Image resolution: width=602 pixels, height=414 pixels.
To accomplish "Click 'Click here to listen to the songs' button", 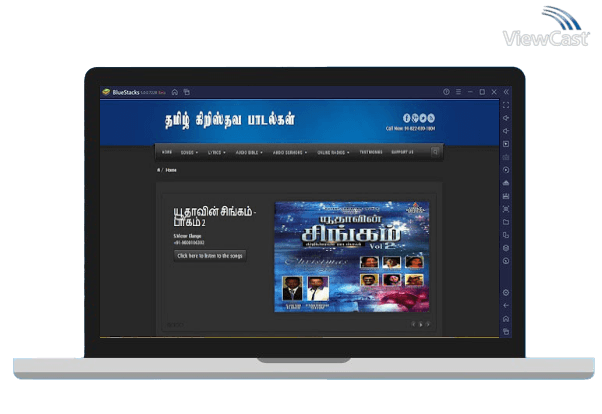I will [210, 256].
